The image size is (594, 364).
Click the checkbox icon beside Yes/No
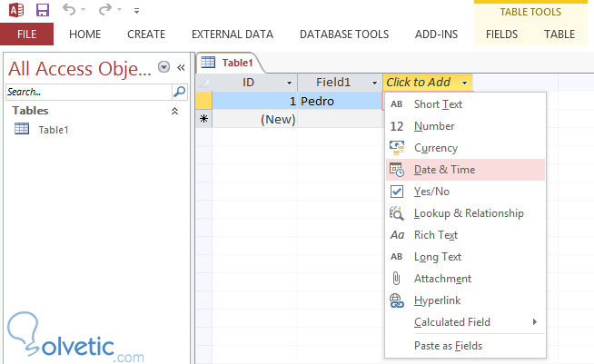pos(397,192)
